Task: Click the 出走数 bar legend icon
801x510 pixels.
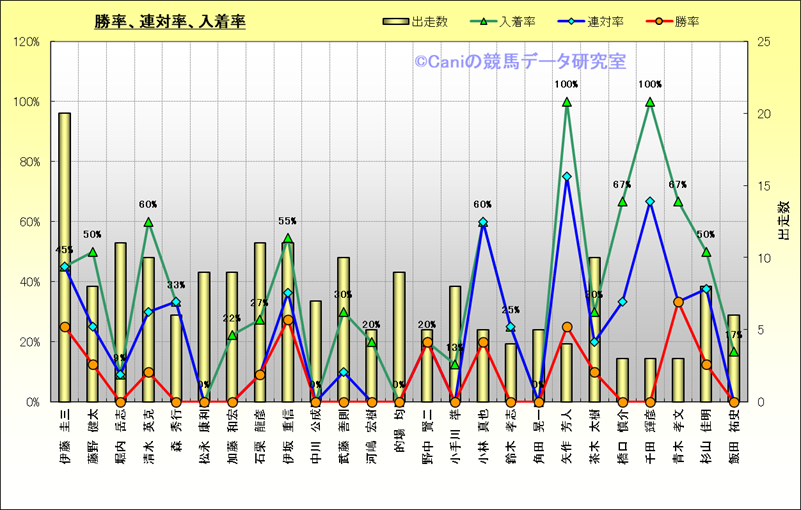Action: tap(397, 21)
